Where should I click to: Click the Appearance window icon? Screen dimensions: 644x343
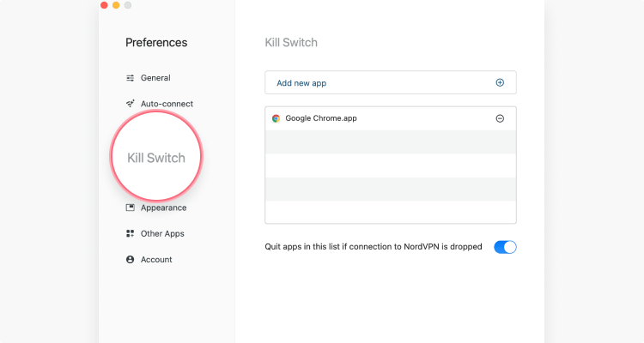tap(130, 208)
